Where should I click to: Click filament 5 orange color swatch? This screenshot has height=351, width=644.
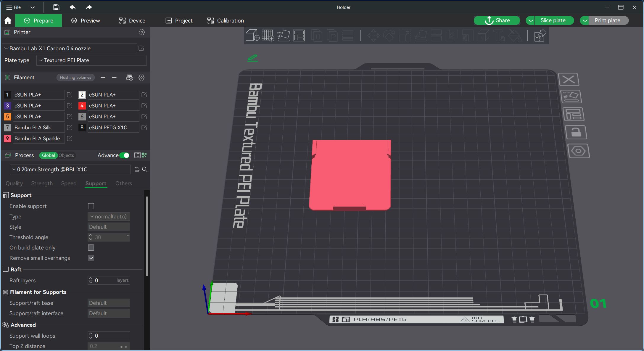(7, 117)
